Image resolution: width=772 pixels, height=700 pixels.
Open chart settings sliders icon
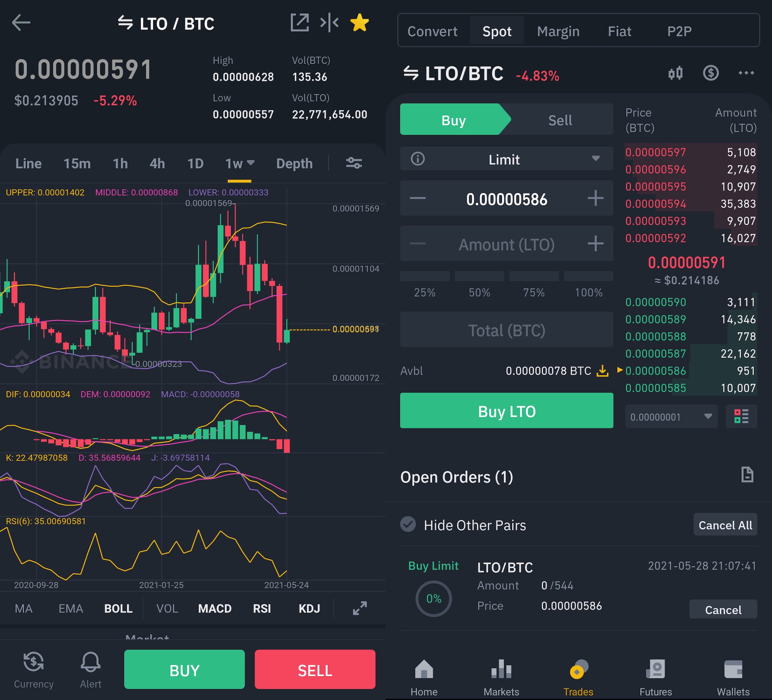pos(354,163)
